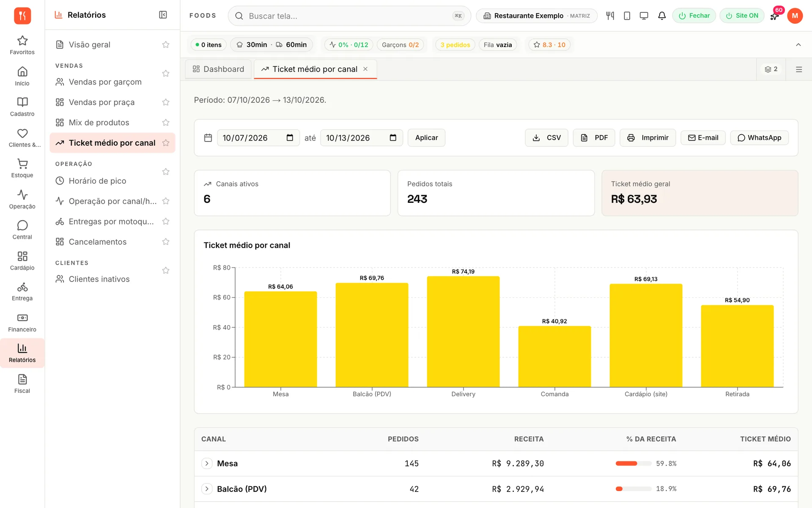Favorite Cancelamentos star
Image resolution: width=812 pixels, height=508 pixels.
coord(166,242)
